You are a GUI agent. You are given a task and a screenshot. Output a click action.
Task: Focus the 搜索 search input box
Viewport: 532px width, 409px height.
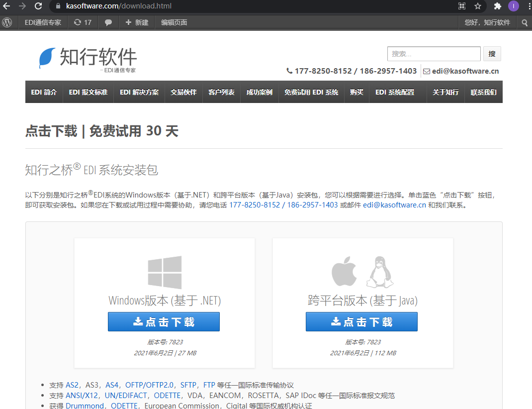click(434, 54)
